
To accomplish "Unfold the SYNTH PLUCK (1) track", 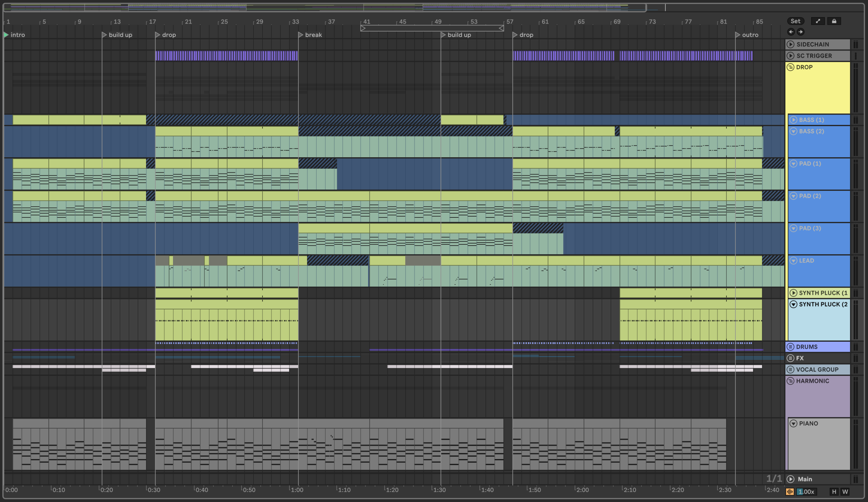I will [x=793, y=293].
